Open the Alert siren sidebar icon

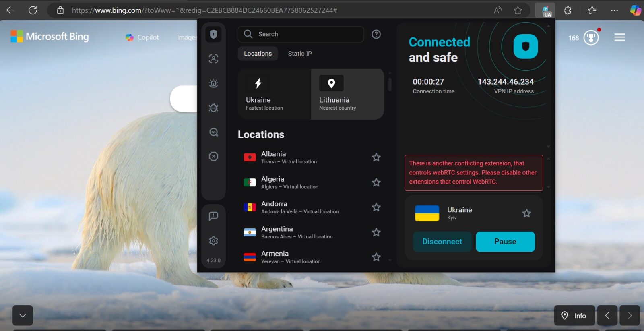(x=213, y=83)
